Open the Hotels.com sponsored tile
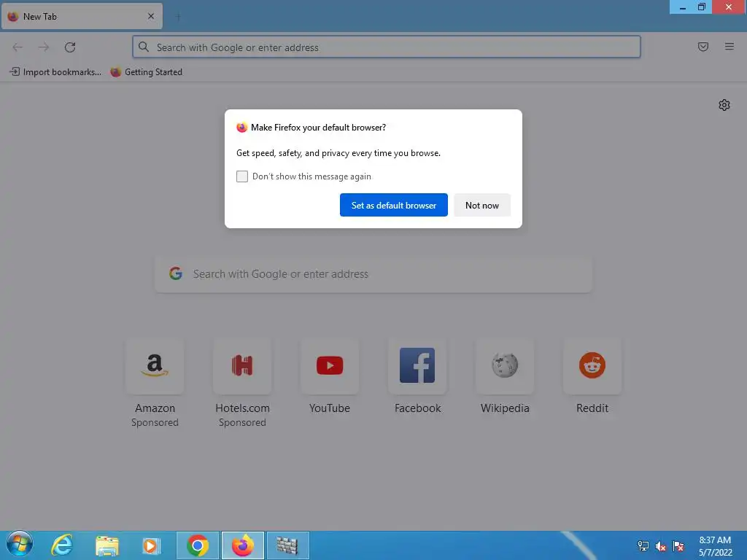 tap(242, 366)
